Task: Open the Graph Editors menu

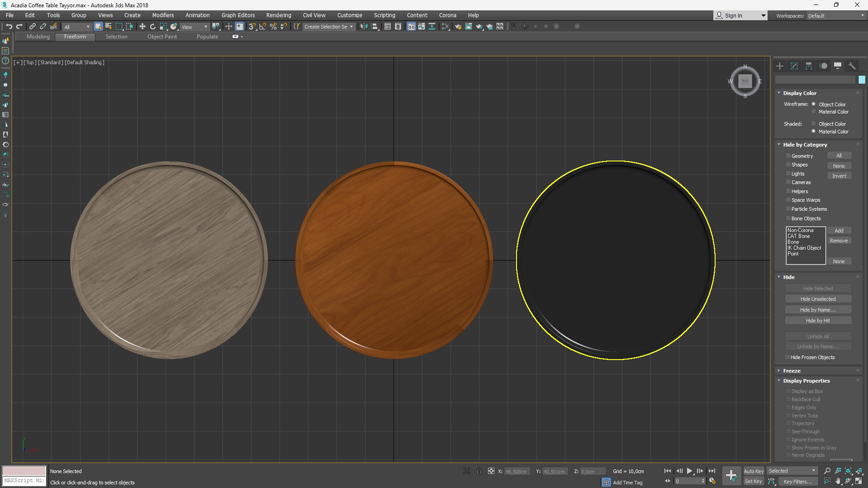Action: 238,15
